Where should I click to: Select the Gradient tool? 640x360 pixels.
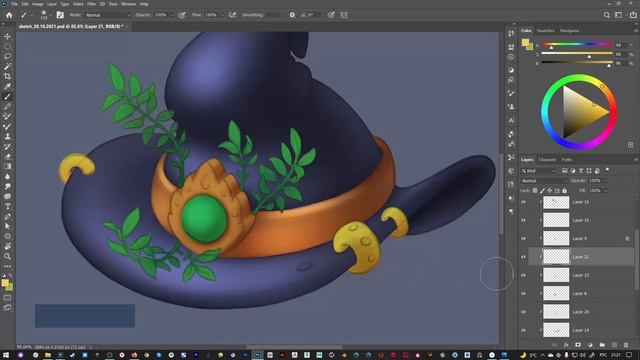click(7, 167)
